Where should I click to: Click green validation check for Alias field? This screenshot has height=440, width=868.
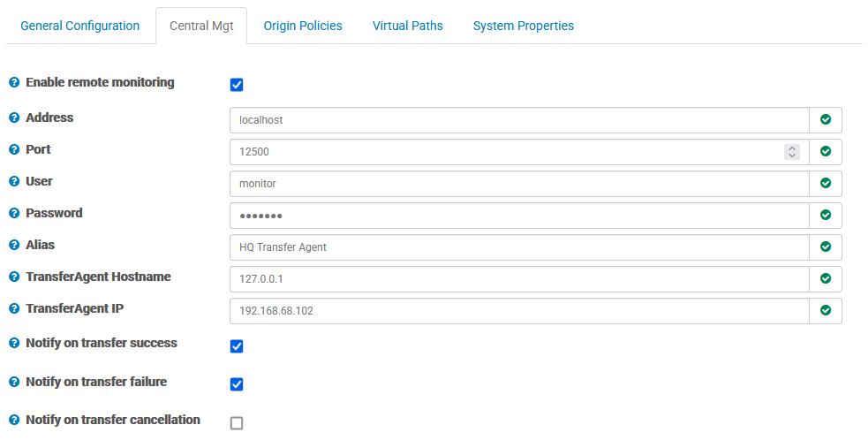tap(826, 247)
